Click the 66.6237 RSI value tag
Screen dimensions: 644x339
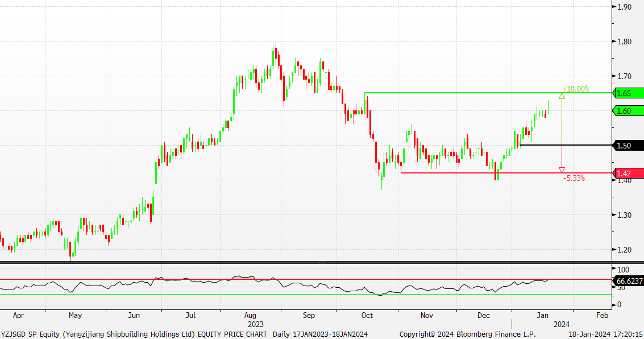(628, 281)
